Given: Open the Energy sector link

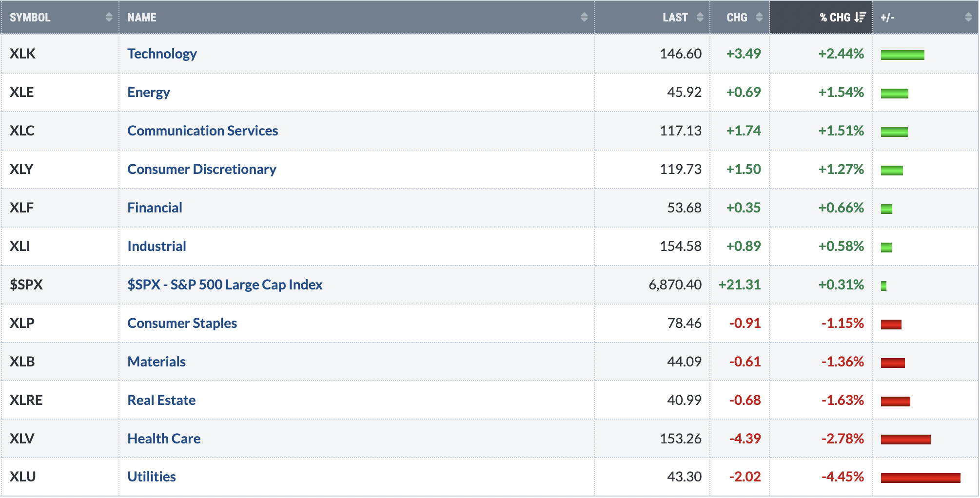Looking at the screenshot, I should coord(149,92).
